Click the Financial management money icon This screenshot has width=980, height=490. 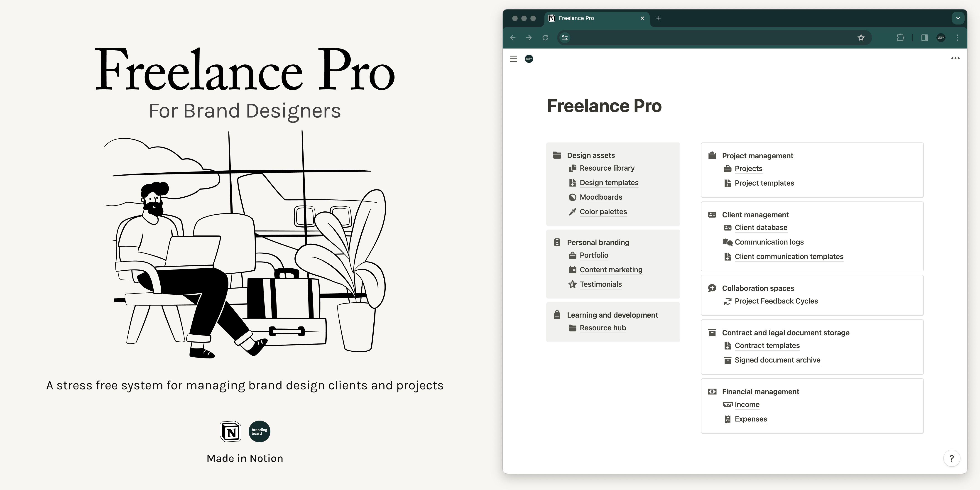712,391
